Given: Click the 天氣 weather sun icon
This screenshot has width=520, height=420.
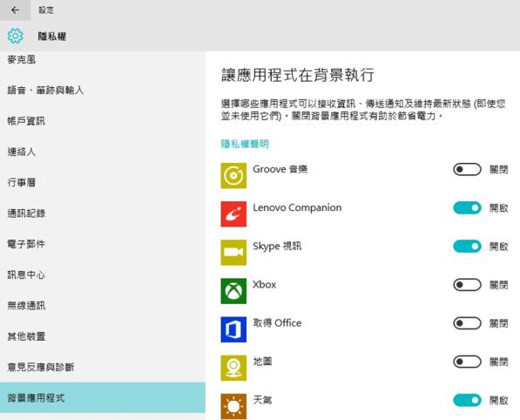Looking at the screenshot, I should (233, 406).
